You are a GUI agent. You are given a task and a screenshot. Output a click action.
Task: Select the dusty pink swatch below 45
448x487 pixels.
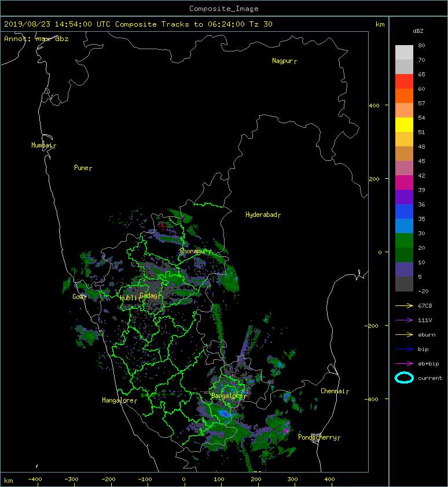[404, 168]
